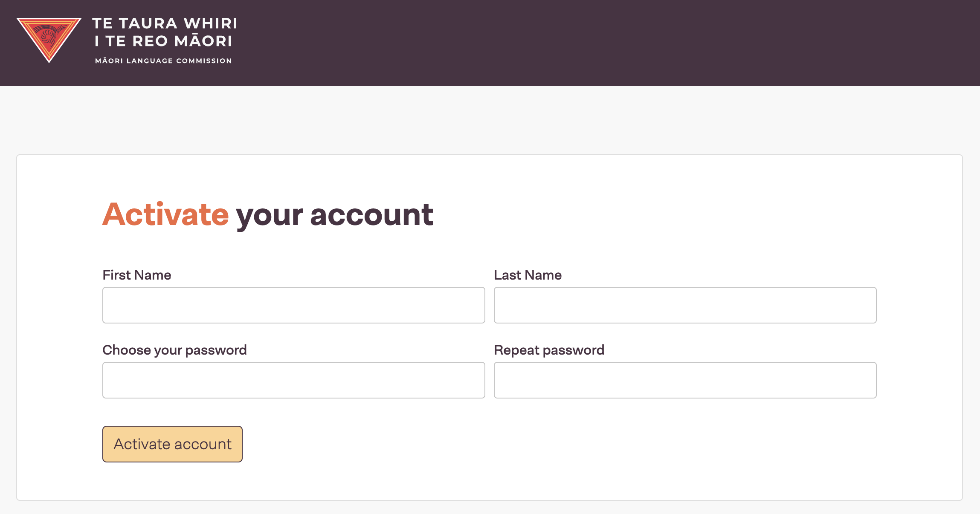Click the "TE TAURA WHIRI" header line
The width and height of the screenshot is (980, 514).
(x=165, y=23)
